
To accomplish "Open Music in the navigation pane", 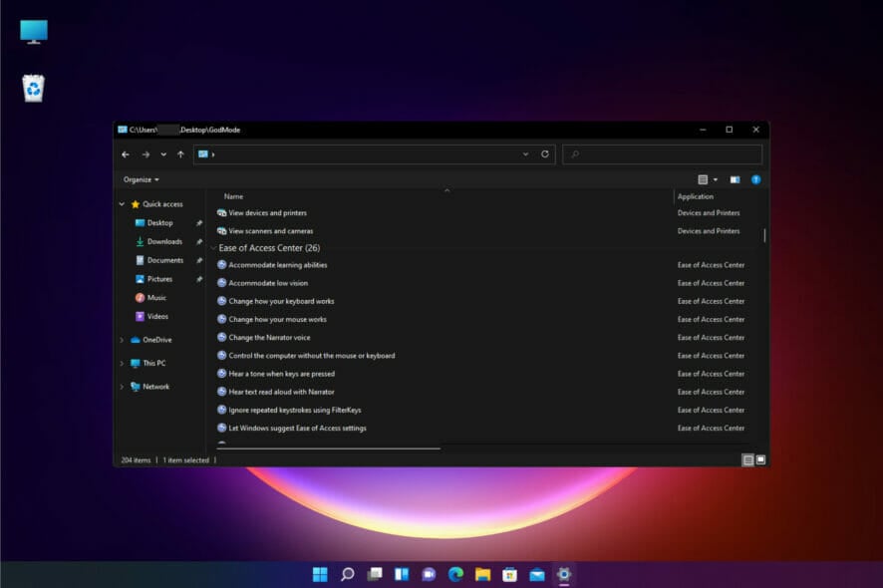I will coord(156,297).
